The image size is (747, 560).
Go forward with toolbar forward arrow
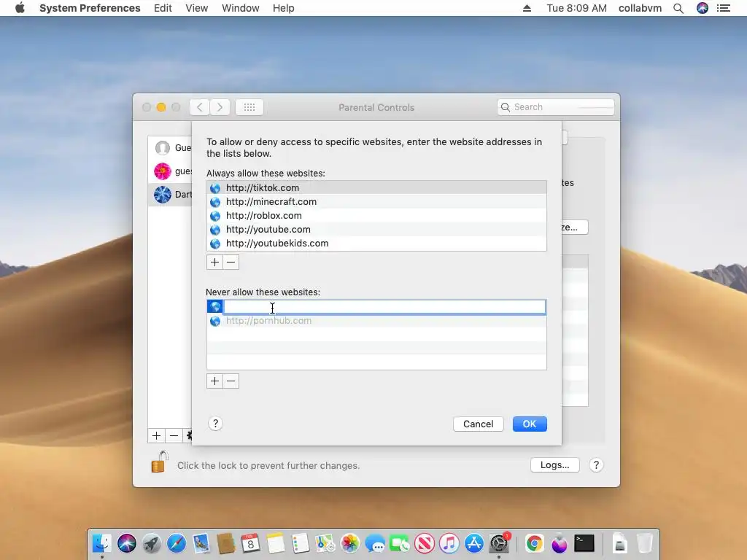tap(220, 107)
